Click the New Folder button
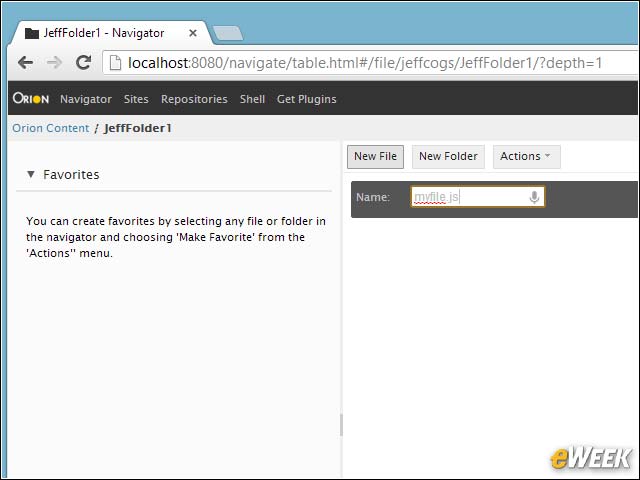This screenshot has width=640, height=480. [x=448, y=157]
